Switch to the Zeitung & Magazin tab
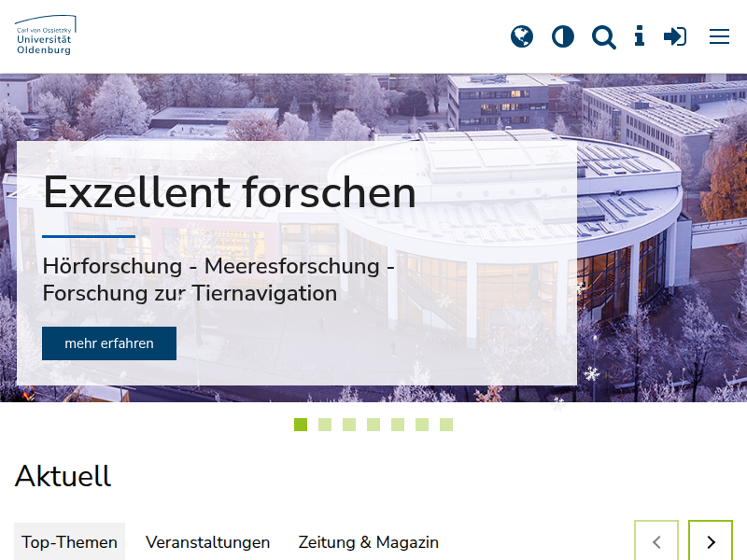 368,542
